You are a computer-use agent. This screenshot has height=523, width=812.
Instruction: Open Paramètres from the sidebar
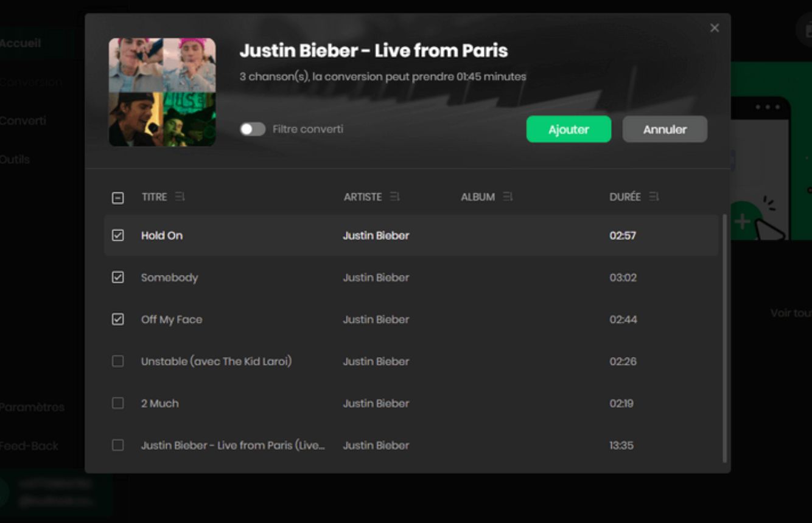click(x=32, y=407)
